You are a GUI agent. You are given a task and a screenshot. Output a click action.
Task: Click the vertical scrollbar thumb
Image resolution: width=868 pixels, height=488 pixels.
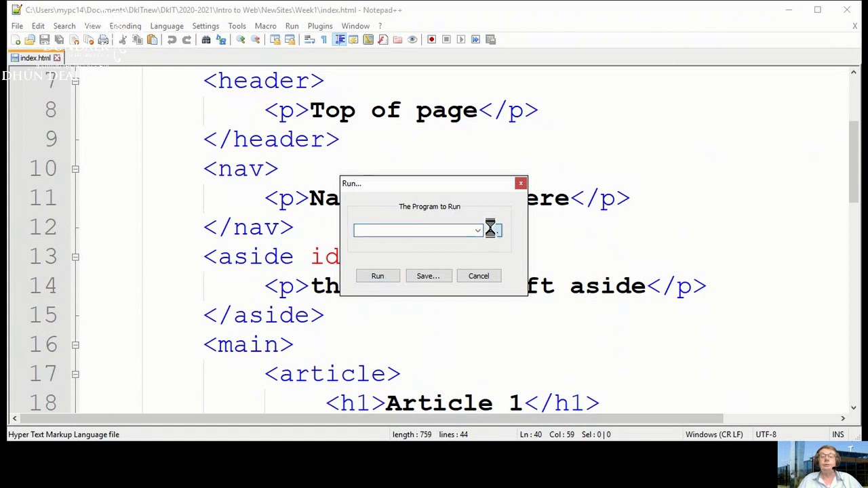(854, 161)
